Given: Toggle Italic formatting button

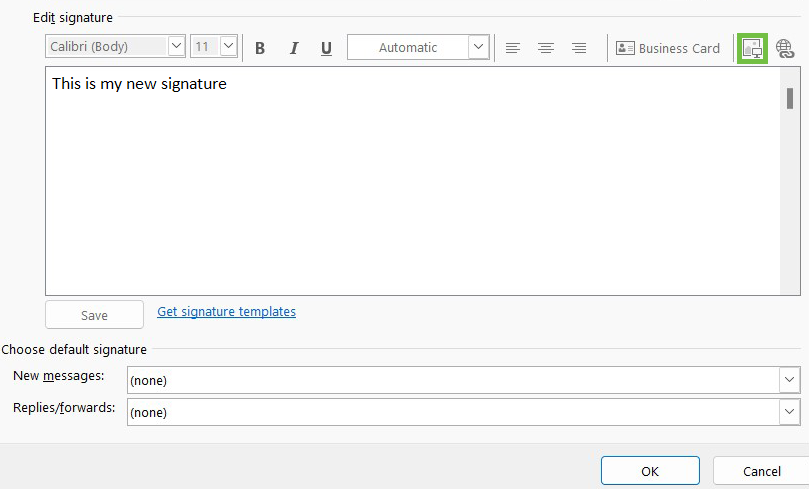Looking at the screenshot, I should (x=294, y=48).
